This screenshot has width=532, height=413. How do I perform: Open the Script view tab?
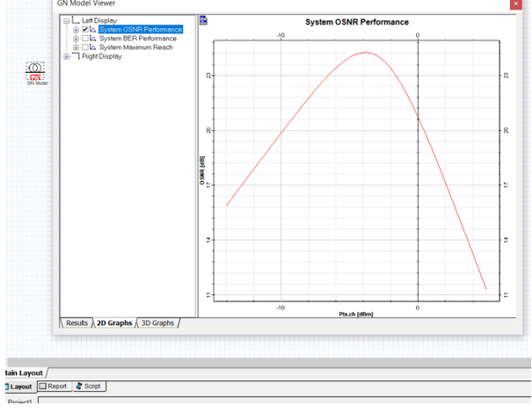[89, 387]
